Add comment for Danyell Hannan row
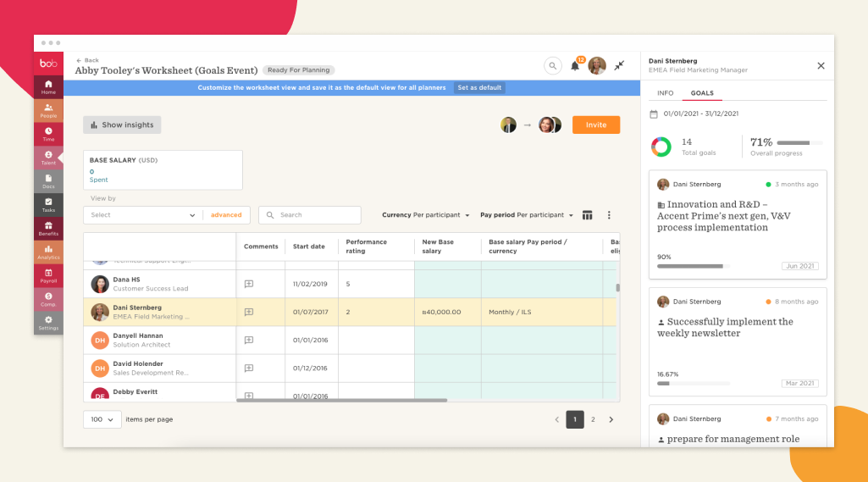This screenshot has height=482, width=868. pos(249,340)
